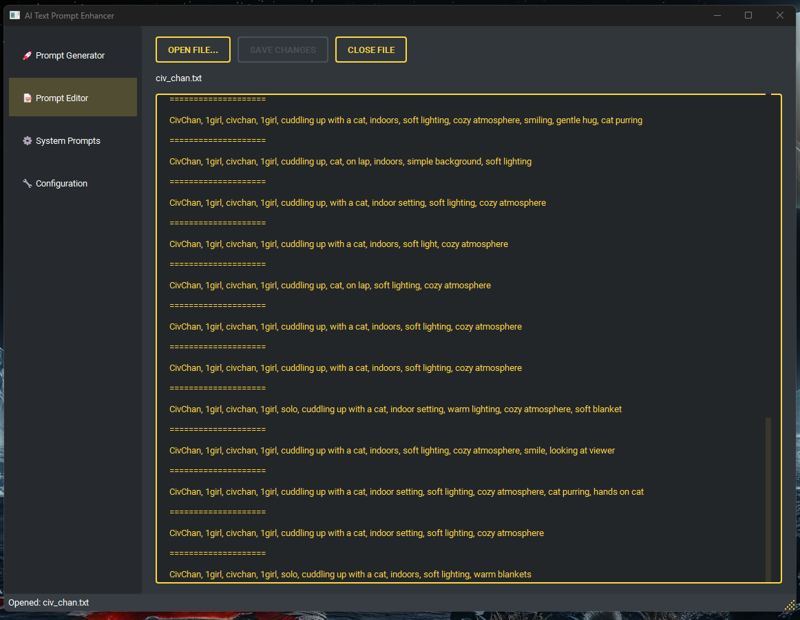
Task: Click the wrench icon beside Configuration
Action: tap(27, 183)
